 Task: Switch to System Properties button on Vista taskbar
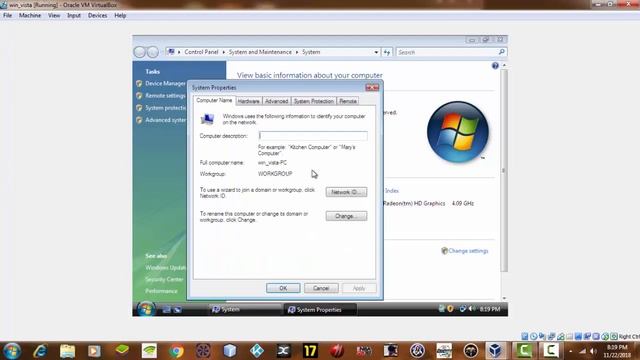coord(320,309)
